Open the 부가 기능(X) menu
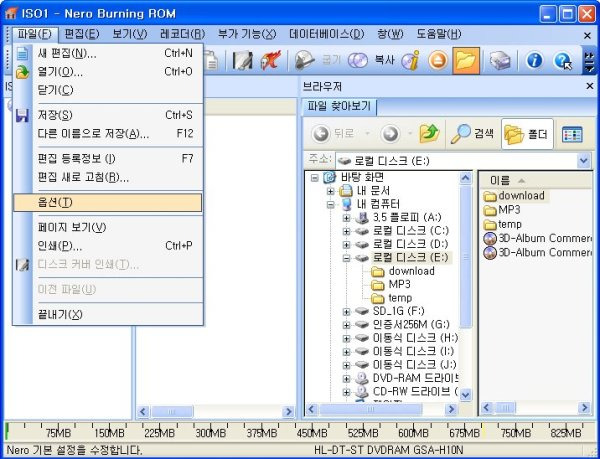Viewport: 600px width, 459px height. pyautogui.click(x=247, y=34)
